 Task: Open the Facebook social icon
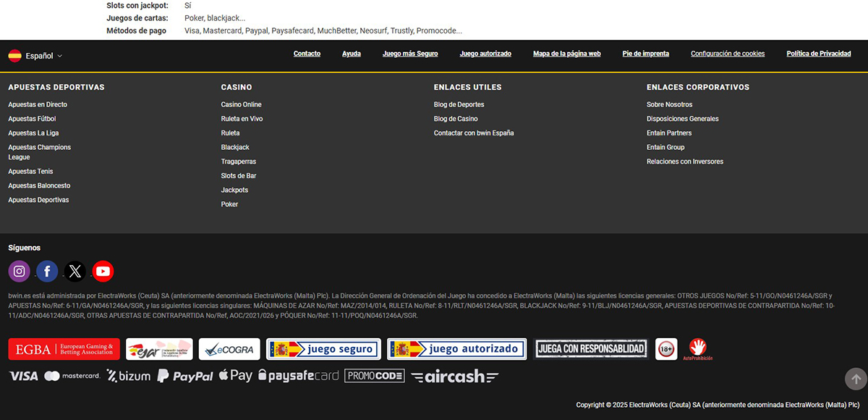point(47,272)
